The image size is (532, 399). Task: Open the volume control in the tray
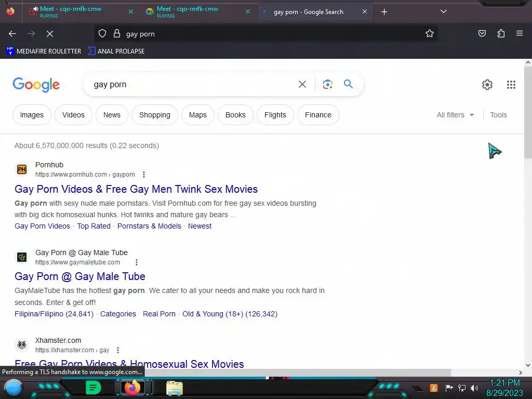point(474,388)
